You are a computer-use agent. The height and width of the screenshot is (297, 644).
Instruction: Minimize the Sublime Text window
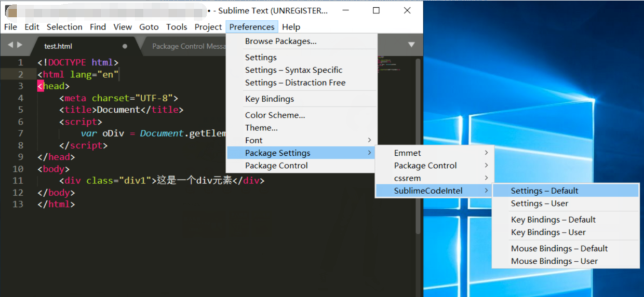[x=345, y=10]
